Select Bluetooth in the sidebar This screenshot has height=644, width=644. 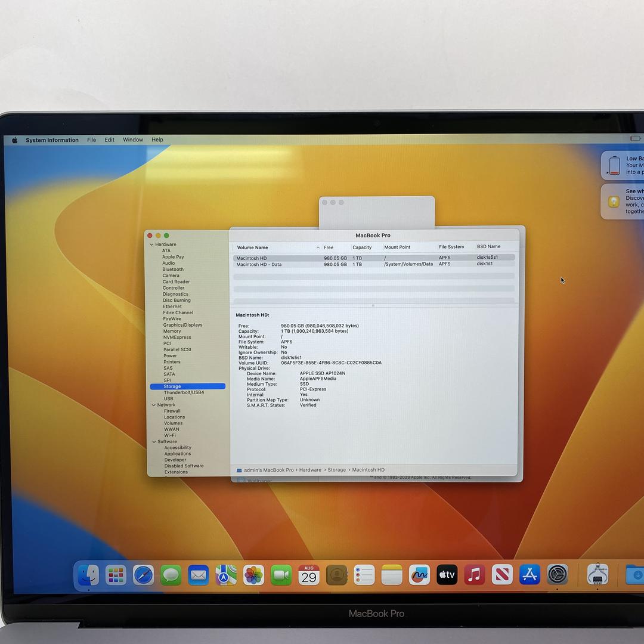click(x=173, y=270)
